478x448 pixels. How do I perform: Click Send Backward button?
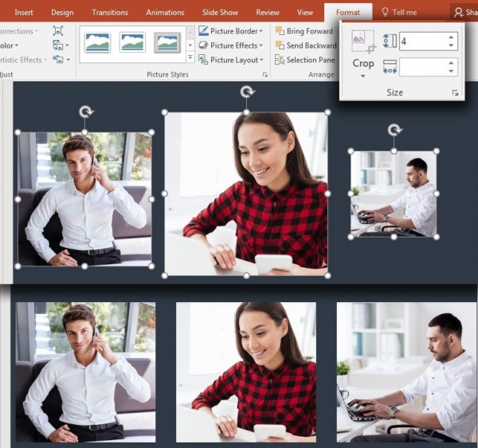pos(305,45)
